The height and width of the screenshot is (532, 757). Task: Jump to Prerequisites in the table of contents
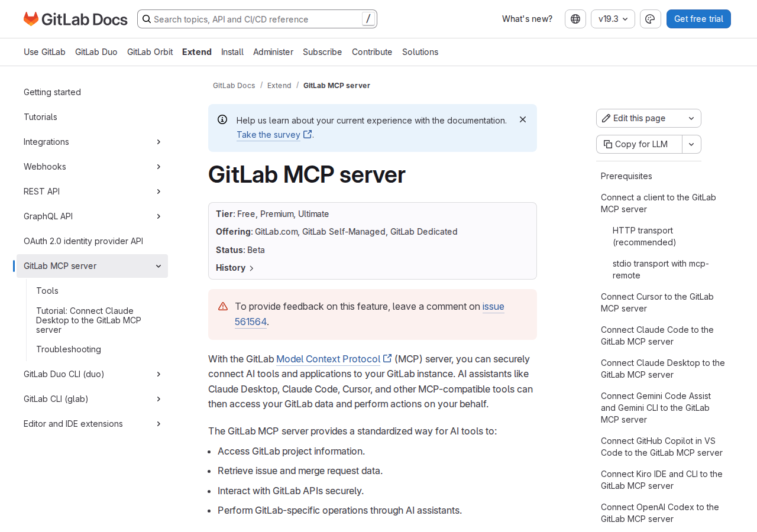pos(626,176)
